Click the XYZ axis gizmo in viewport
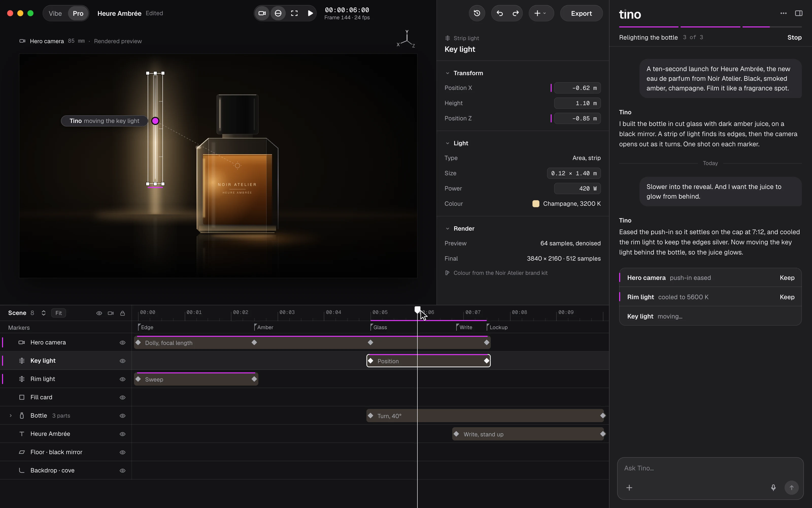 [406, 39]
